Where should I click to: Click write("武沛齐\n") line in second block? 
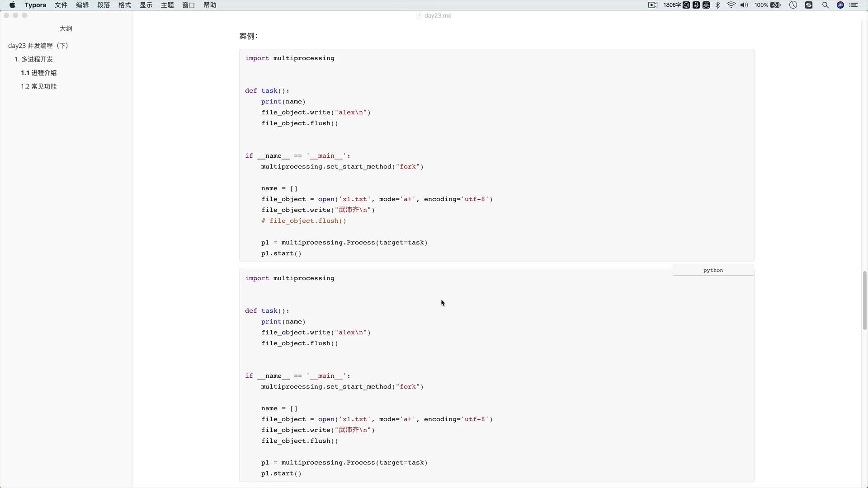[318, 430]
